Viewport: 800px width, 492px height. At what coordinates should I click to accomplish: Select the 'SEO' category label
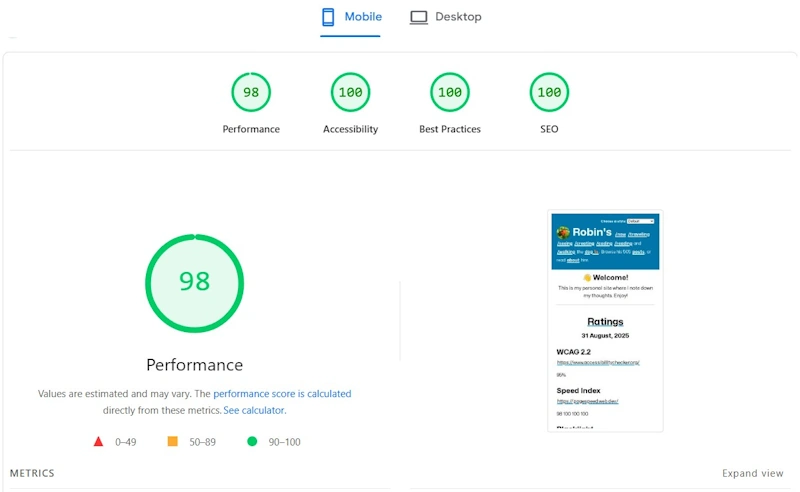click(x=549, y=129)
